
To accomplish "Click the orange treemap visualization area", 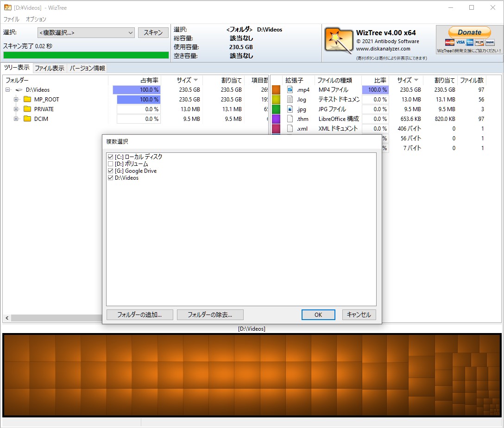I will 252,375.
